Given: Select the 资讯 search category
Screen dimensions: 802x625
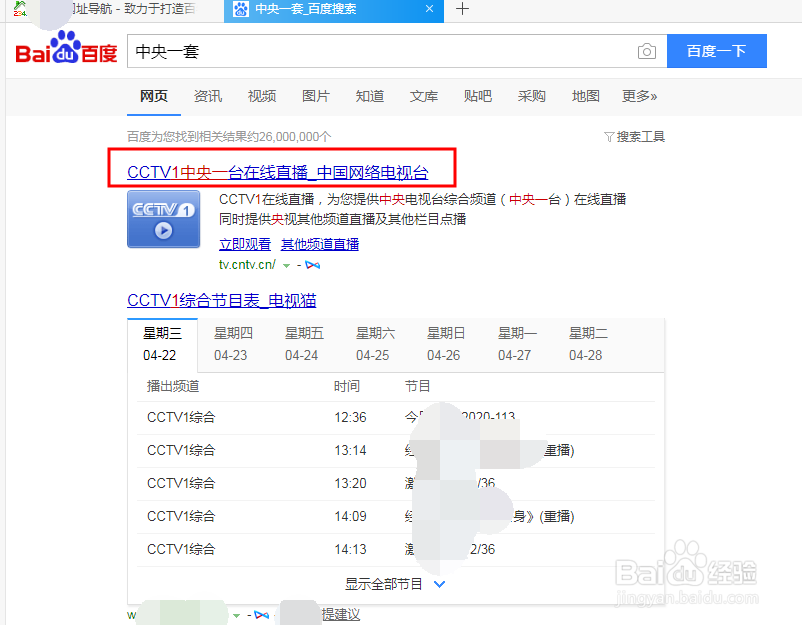Looking at the screenshot, I should coord(208,96).
